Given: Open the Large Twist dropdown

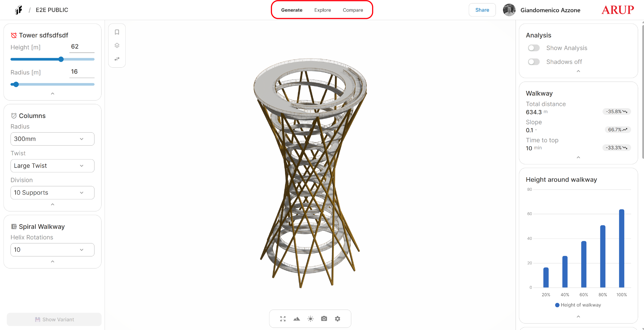Looking at the screenshot, I should point(52,166).
